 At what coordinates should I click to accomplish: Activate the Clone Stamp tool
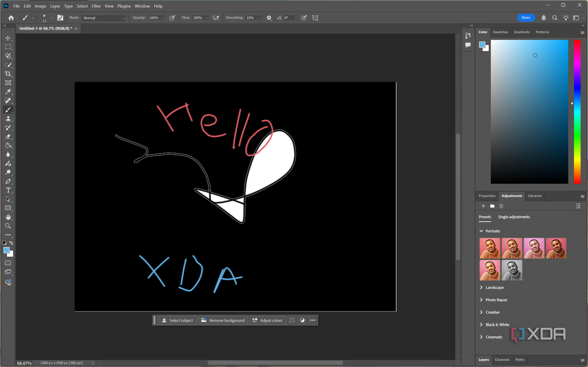(x=8, y=119)
